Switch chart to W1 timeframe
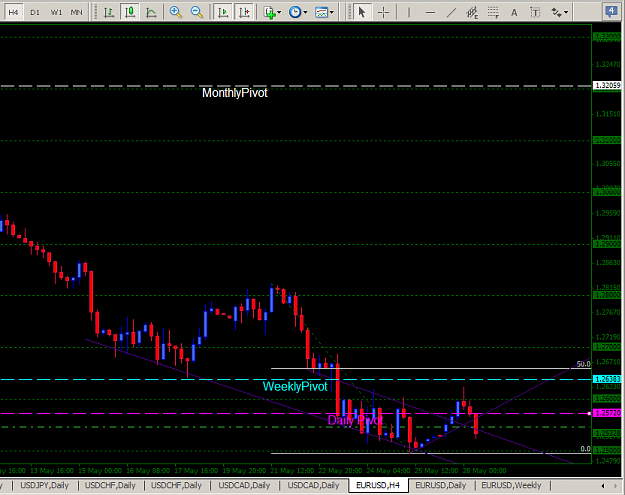This screenshot has width=625, height=495. coord(56,12)
